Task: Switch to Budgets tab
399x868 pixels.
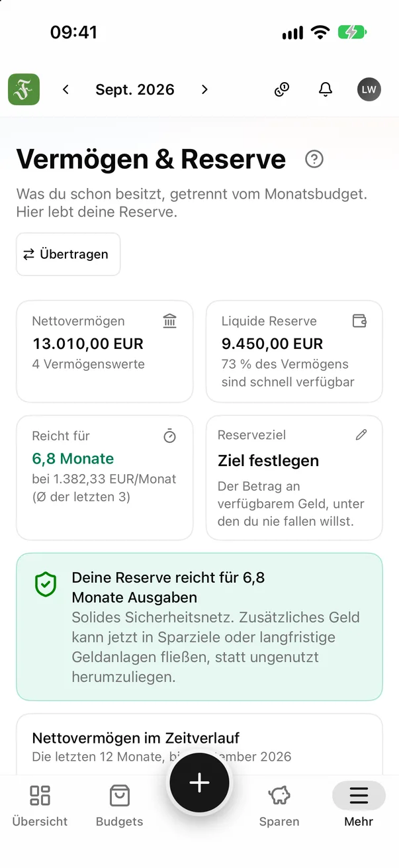Action: [x=120, y=805]
